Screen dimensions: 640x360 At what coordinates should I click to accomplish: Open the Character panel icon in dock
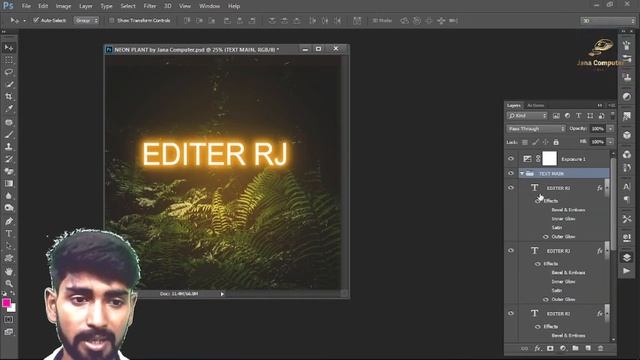[x=627, y=187]
